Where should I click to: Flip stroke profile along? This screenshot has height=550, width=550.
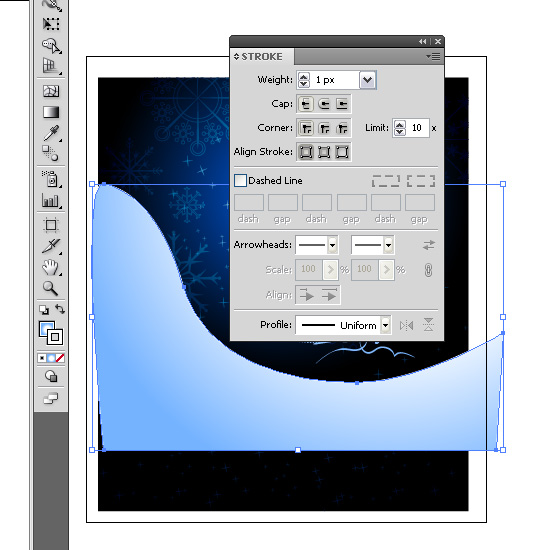(x=407, y=326)
